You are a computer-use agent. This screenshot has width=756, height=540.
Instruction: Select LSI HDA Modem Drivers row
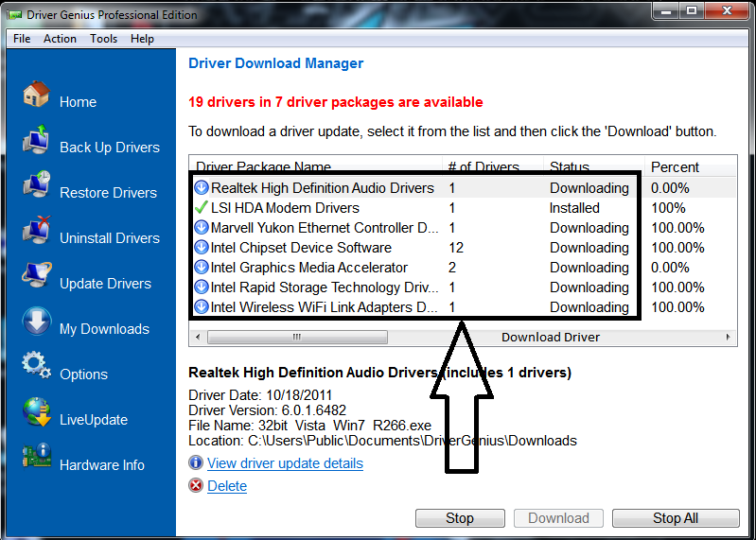463,208
